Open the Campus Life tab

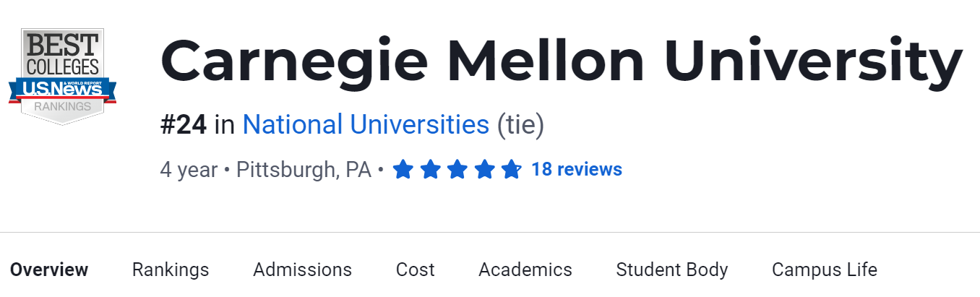coord(824,270)
